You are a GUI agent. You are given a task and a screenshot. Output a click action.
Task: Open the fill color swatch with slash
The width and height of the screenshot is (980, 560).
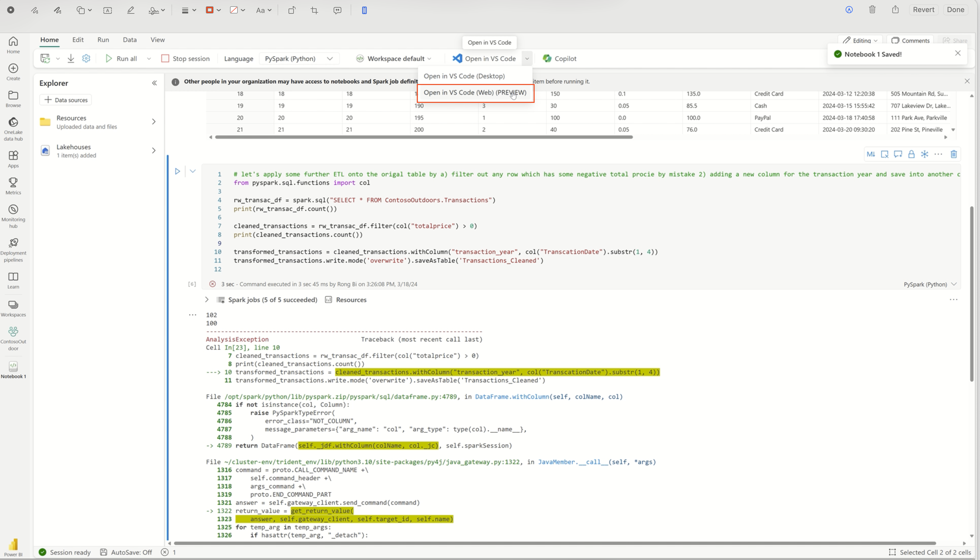(x=237, y=10)
